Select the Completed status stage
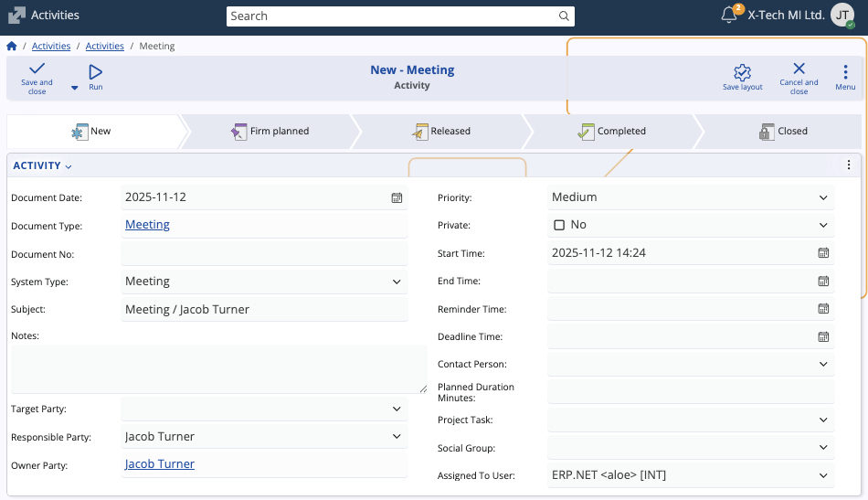The height and width of the screenshot is (500, 868). click(611, 132)
